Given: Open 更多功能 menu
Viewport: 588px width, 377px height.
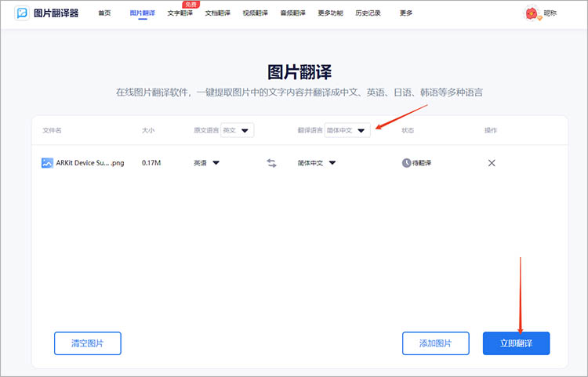Looking at the screenshot, I should 330,13.
